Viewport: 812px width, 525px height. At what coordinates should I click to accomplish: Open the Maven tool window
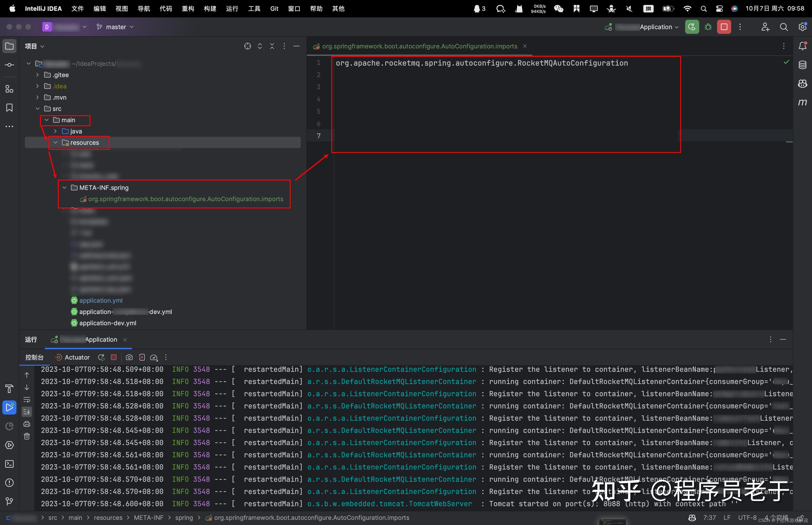pyautogui.click(x=802, y=102)
